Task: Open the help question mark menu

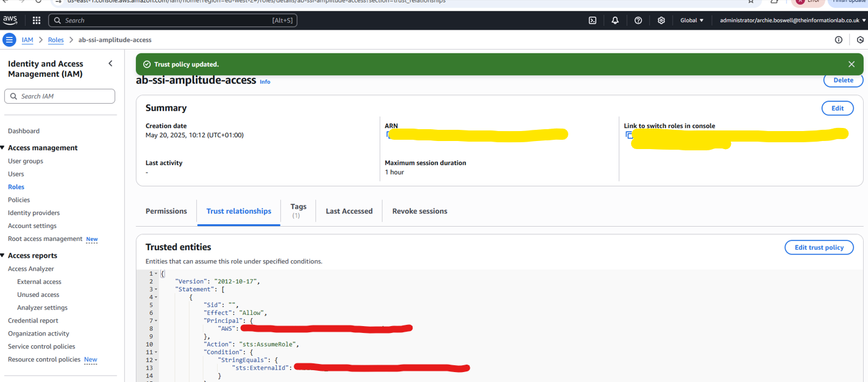Action: coord(638,20)
